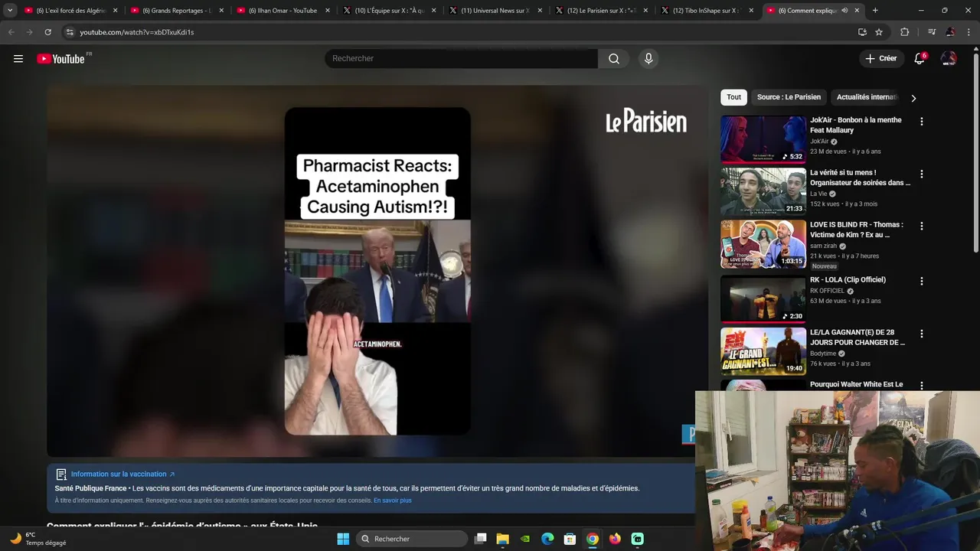Open the LOVE IS BLIND FR thumbnail

click(763, 244)
